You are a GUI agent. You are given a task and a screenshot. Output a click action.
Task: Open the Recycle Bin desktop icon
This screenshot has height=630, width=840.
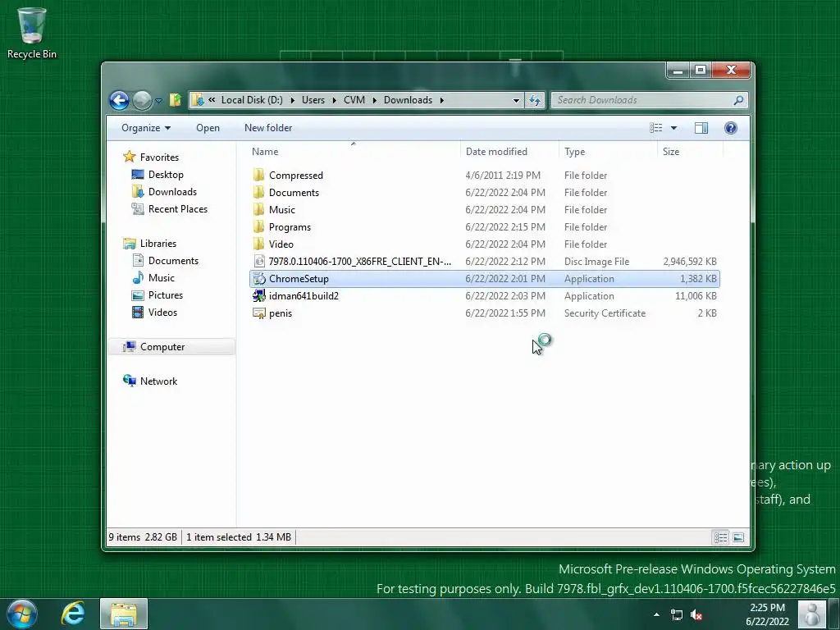(32, 33)
